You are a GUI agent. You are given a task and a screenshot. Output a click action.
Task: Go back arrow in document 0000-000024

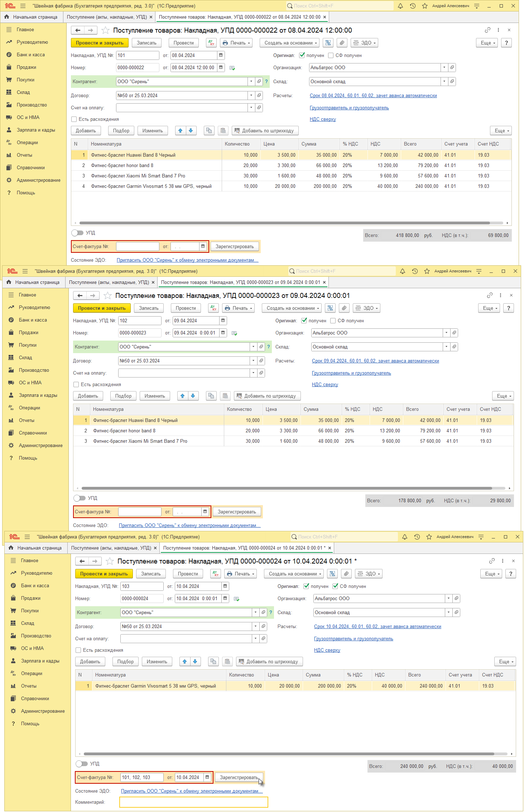pos(82,561)
